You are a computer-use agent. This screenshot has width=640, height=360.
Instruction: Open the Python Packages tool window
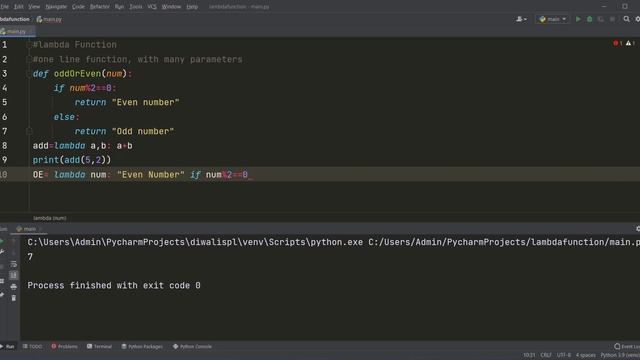142,347
